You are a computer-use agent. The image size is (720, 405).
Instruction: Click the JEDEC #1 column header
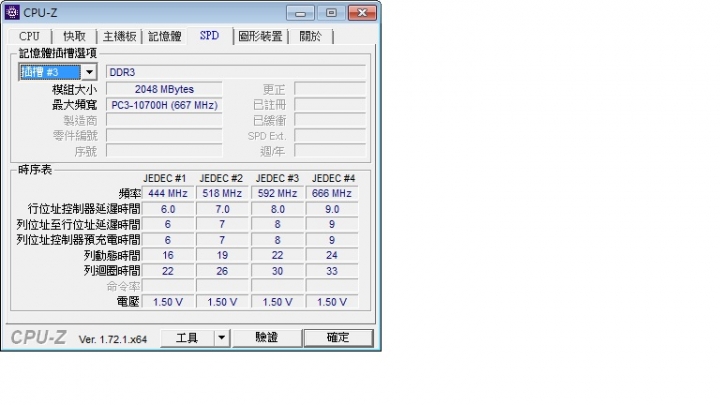tap(164, 178)
